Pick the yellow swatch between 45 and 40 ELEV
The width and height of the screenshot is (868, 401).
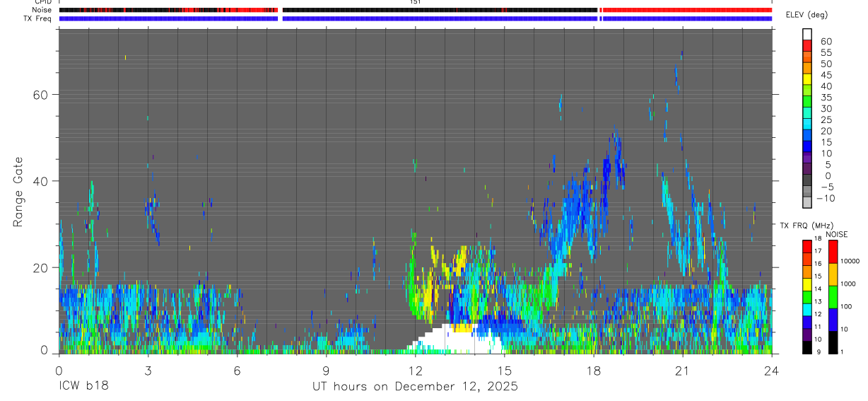pyautogui.click(x=807, y=79)
